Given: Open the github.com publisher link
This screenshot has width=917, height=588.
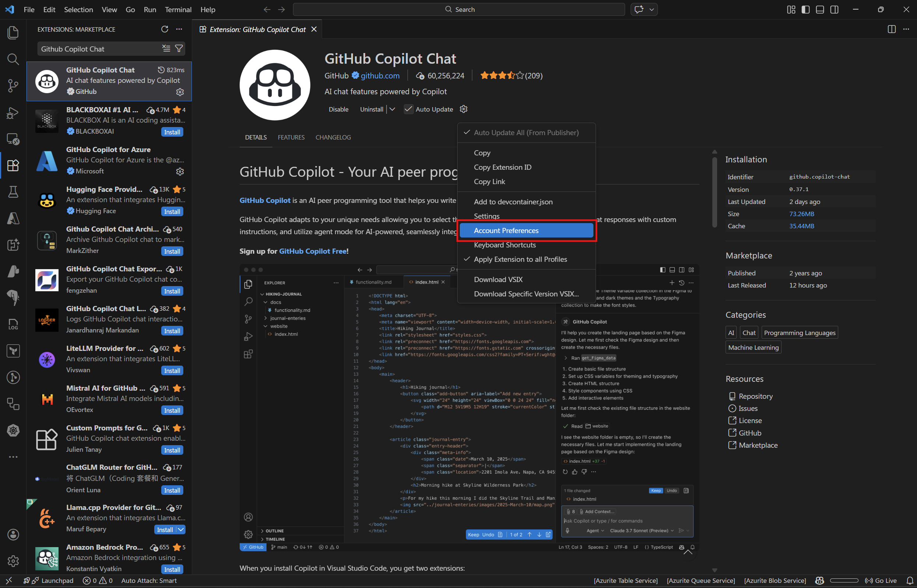Looking at the screenshot, I should click(x=380, y=75).
